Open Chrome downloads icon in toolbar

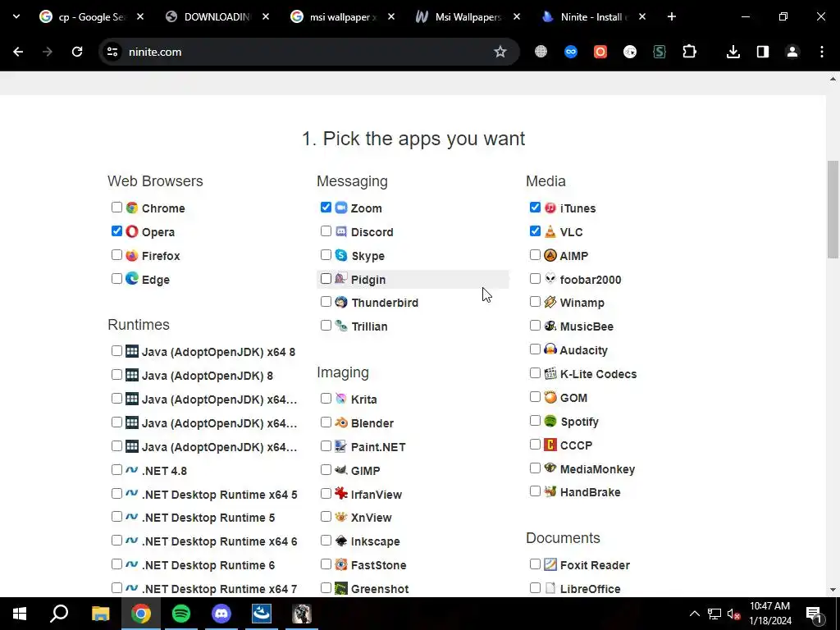tap(733, 52)
